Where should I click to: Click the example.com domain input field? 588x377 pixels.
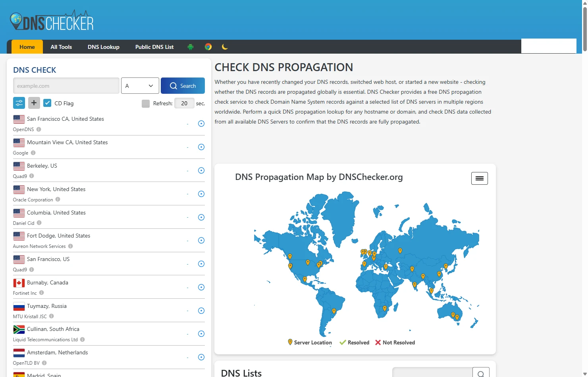66,85
